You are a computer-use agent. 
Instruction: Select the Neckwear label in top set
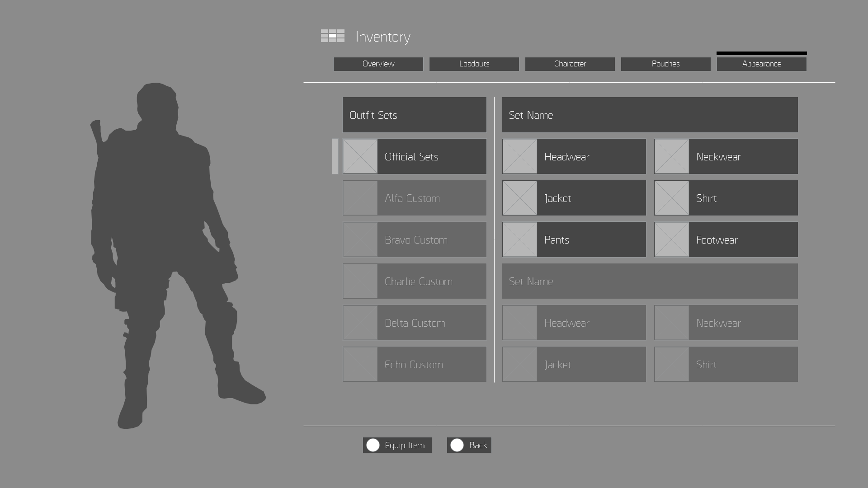pyautogui.click(x=718, y=157)
